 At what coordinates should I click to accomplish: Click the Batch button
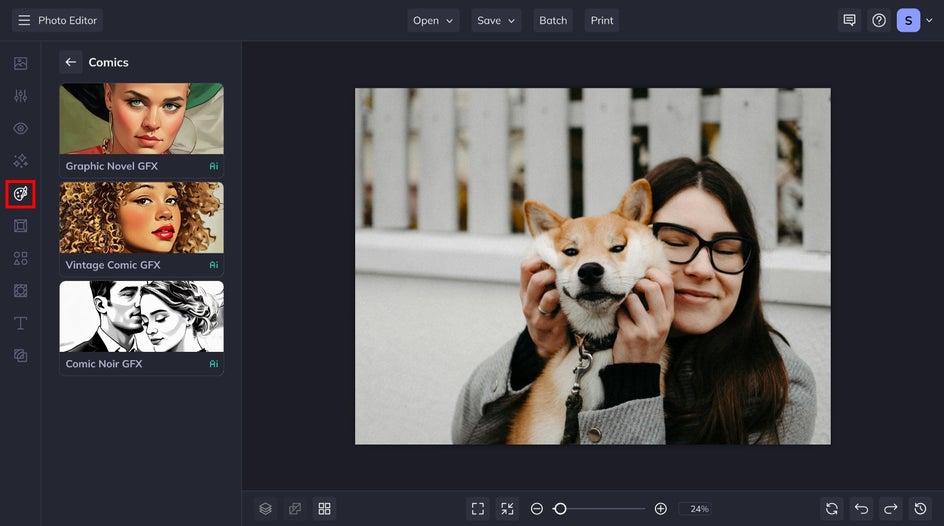tap(553, 21)
